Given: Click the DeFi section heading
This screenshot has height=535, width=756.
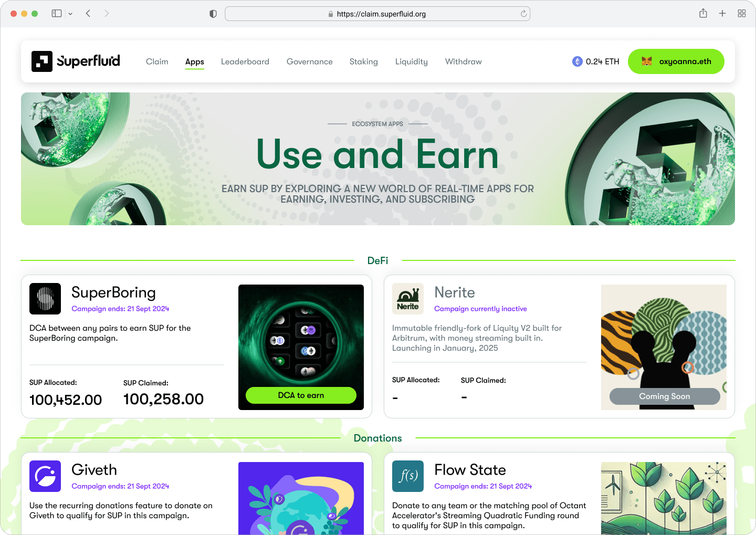Looking at the screenshot, I should [377, 260].
